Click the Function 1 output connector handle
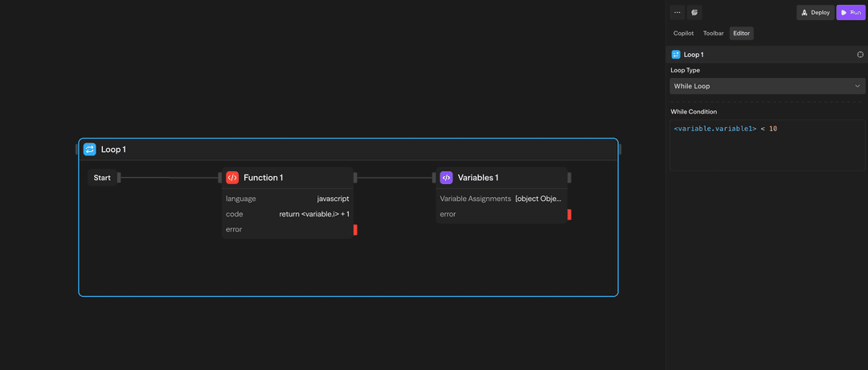Screen dimensions: 868x370 point(355,178)
